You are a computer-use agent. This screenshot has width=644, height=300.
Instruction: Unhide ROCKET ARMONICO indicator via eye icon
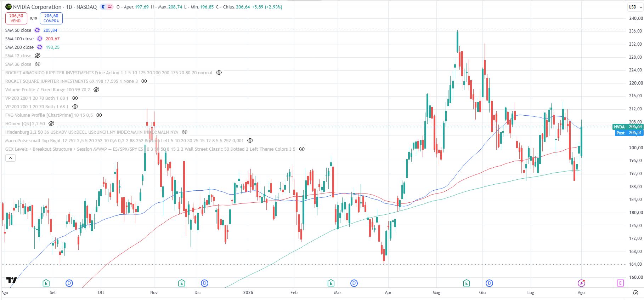[219, 73]
